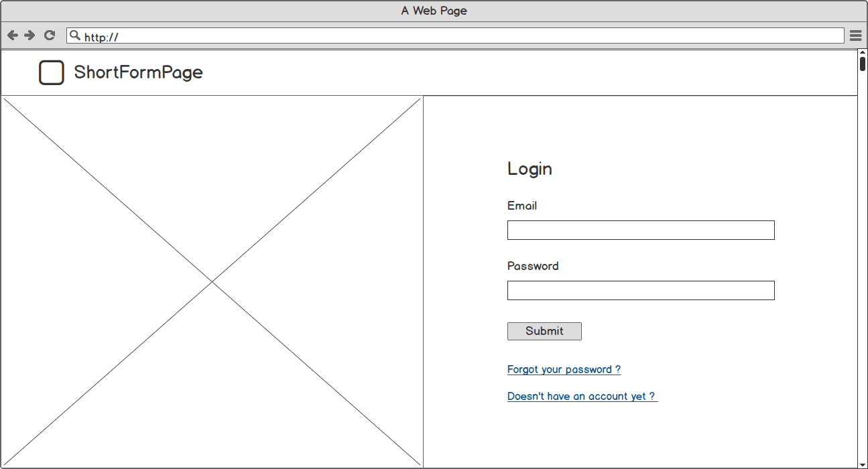Click the Login heading text
The width and height of the screenshot is (868, 469).
(530, 169)
